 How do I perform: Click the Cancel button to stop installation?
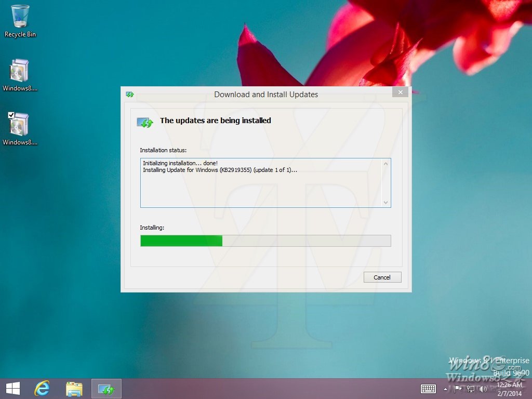[382, 277]
